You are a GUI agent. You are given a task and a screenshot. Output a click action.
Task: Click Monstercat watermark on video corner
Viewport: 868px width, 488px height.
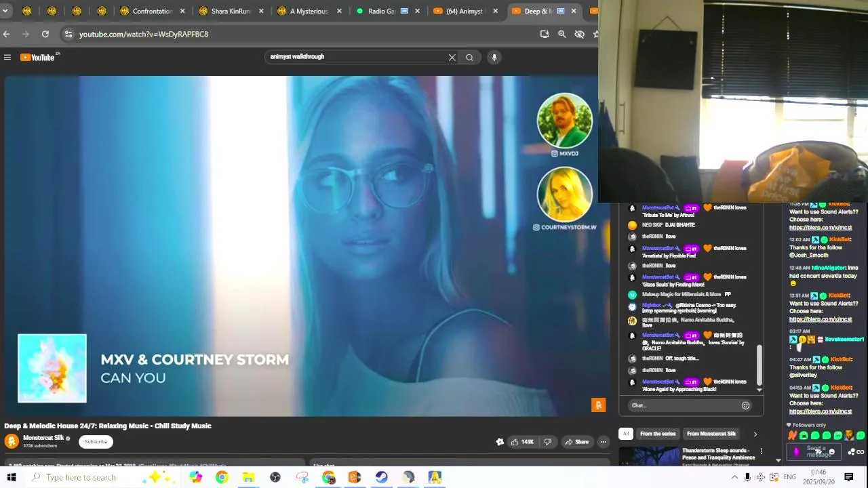pyautogui.click(x=598, y=405)
